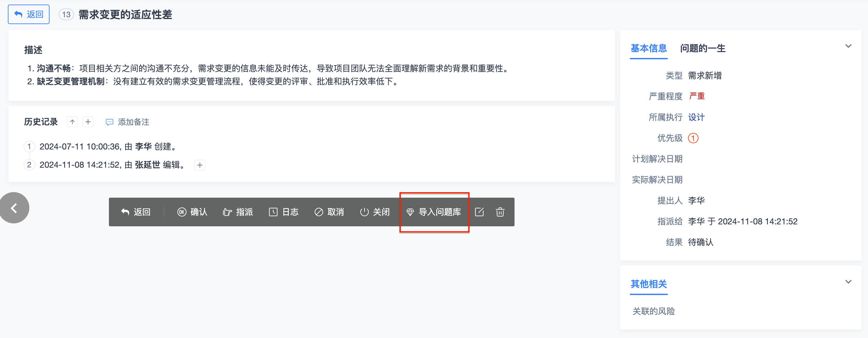
Task: Collapse the 基本信息 panel with the chevron
Action: pos(848,46)
